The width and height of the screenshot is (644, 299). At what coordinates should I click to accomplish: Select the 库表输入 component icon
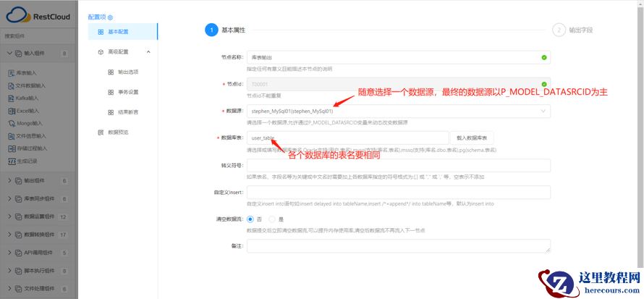[12, 73]
